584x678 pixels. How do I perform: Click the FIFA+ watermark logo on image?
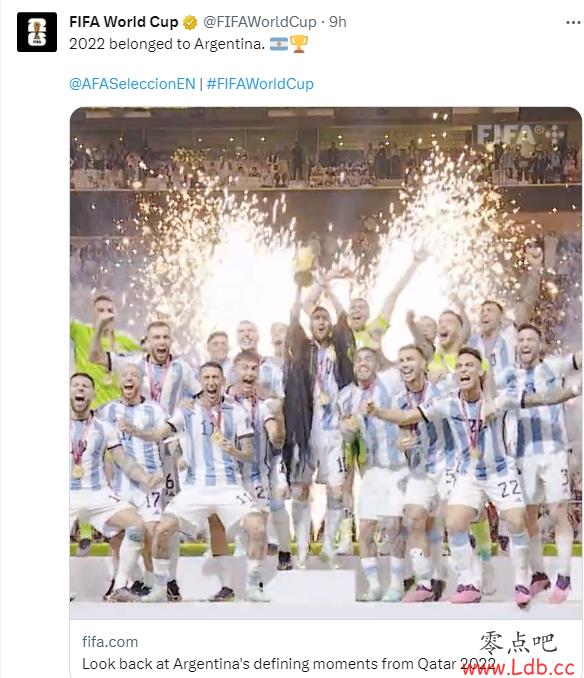[x=520, y=135]
